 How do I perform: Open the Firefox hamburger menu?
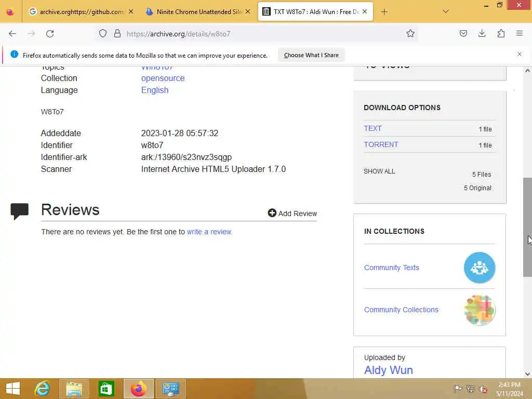520,33
